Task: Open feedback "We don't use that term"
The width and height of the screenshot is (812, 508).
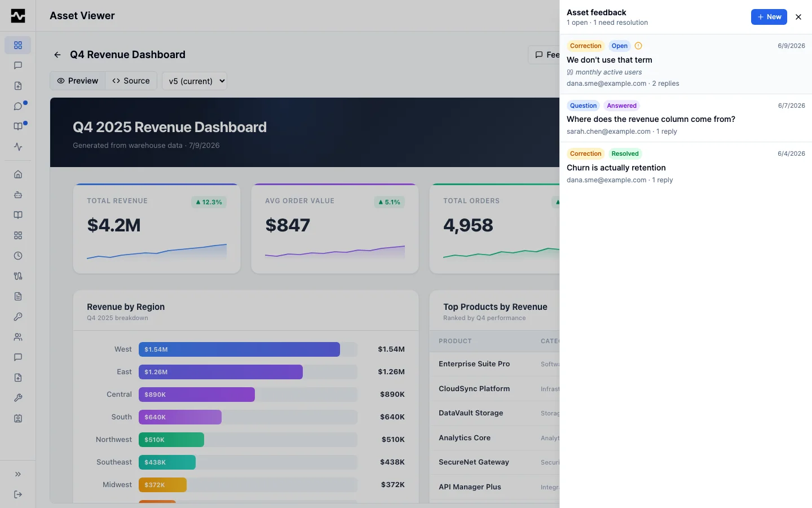Action: click(686, 64)
